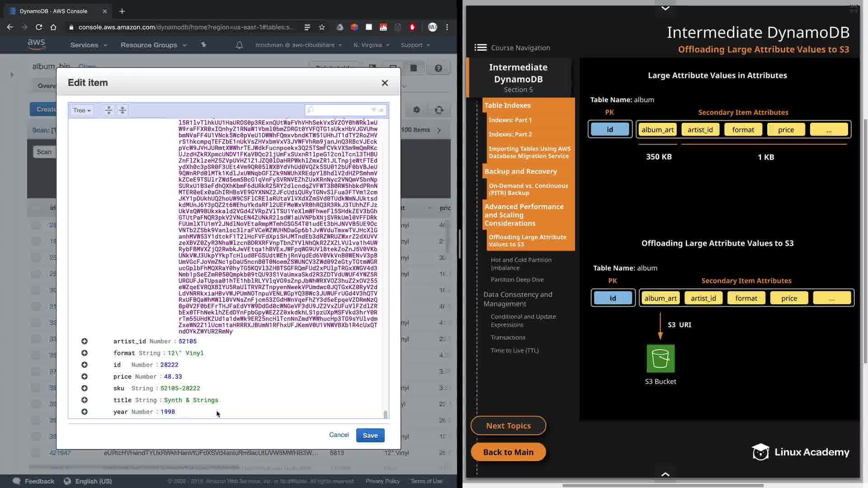Click plus icon beside year attribute
Viewport: 868px width, 488px height.
85,412
